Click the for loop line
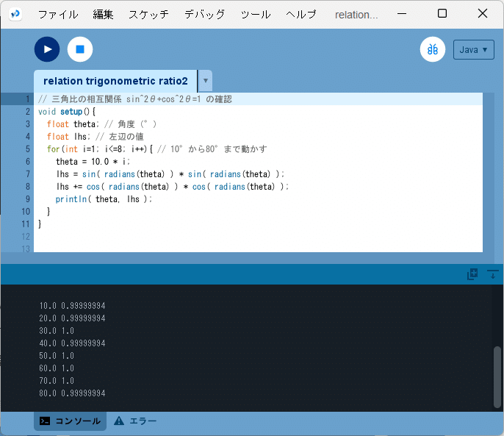Screen dimensions: 504x436 (157, 149)
